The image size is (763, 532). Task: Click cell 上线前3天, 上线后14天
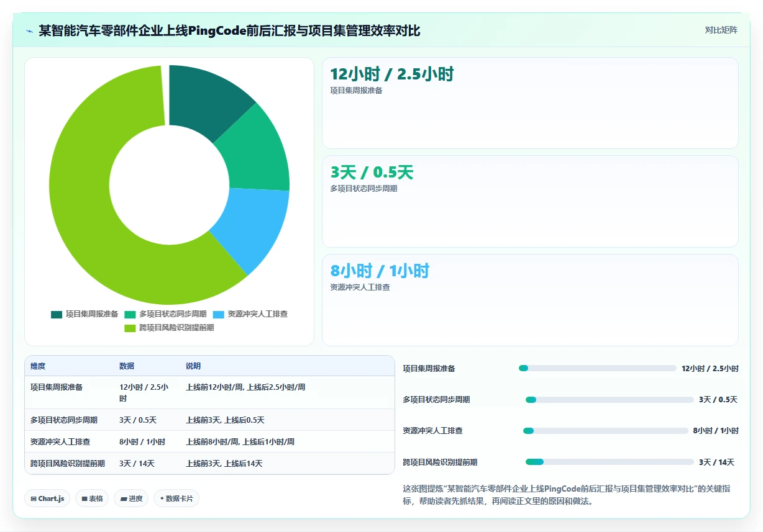[x=224, y=464]
